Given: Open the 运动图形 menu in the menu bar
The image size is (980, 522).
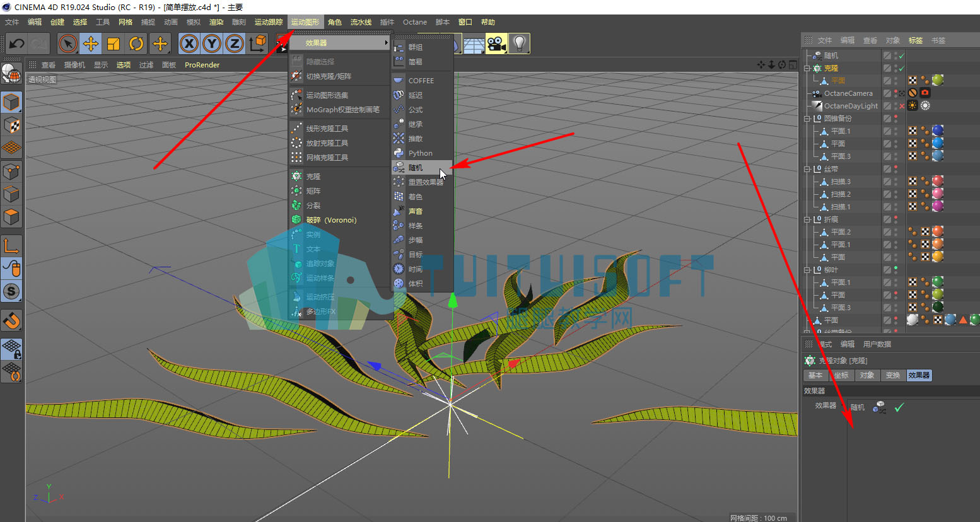Looking at the screenshot, I should pyautogui.click(x=305, y=22).
